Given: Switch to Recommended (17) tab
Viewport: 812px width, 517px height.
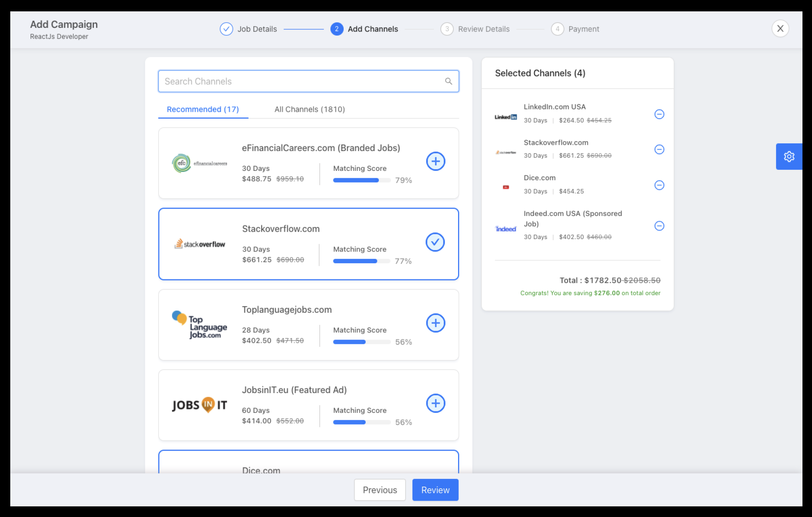Looking at the screenshot, I should [x=203, y=109].
